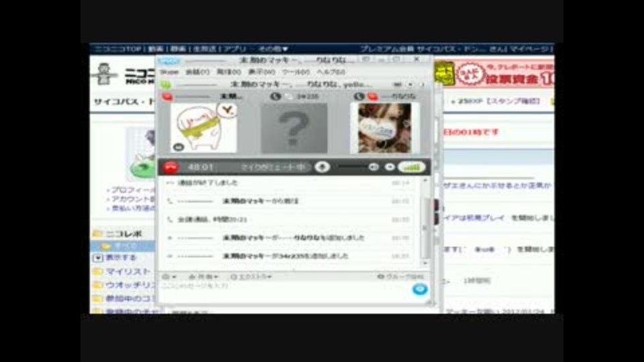Screen dimensions: 644x362
Task: Click the round button left of the signal bars
Action: click(390, 167)
